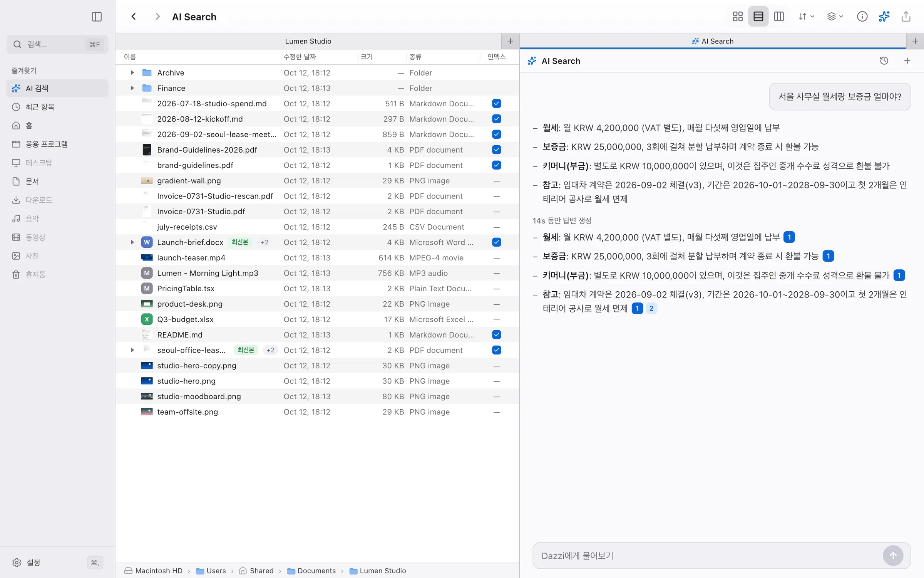Switch to column view
The width and height of the screenshot is (924, 578).
(779, 17)
